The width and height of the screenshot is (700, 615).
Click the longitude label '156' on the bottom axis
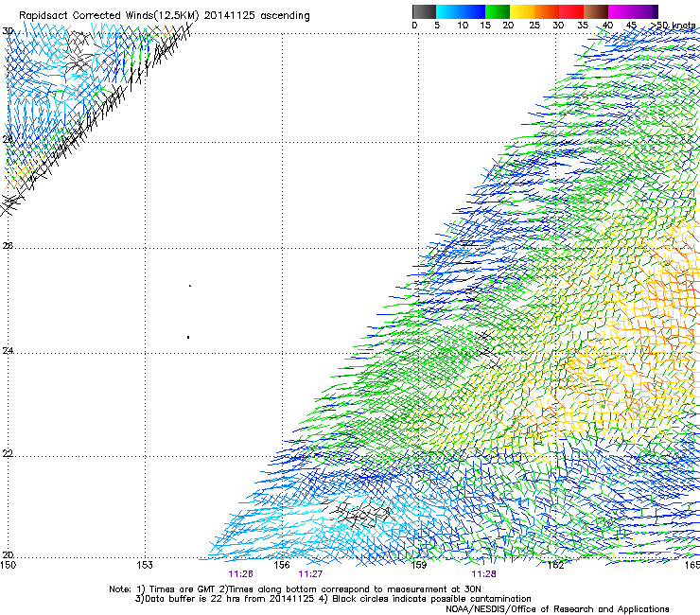[x=282, y=566]
